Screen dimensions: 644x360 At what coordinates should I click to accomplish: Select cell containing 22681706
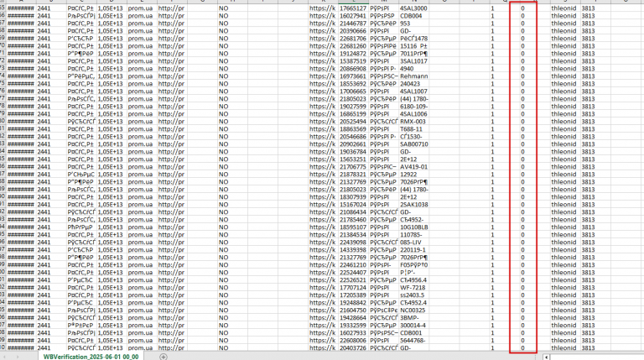pyautogui.click(x=353, y=39)
